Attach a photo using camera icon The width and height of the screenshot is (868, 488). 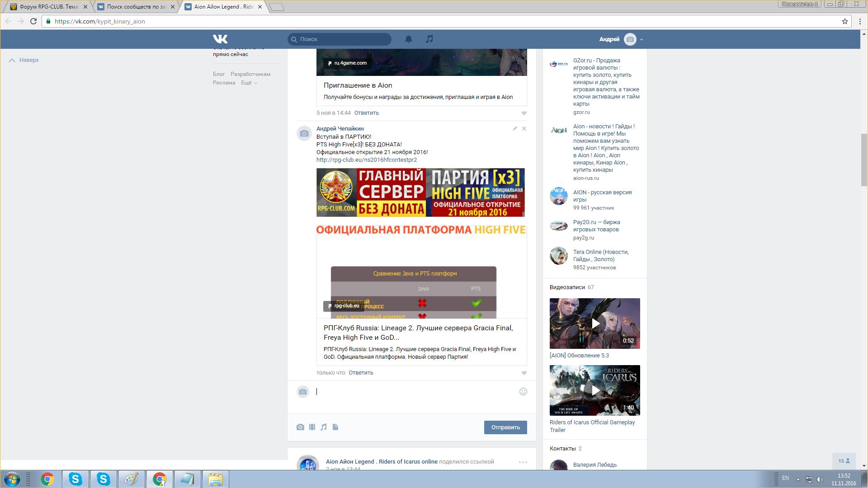(x=300, y=427)
